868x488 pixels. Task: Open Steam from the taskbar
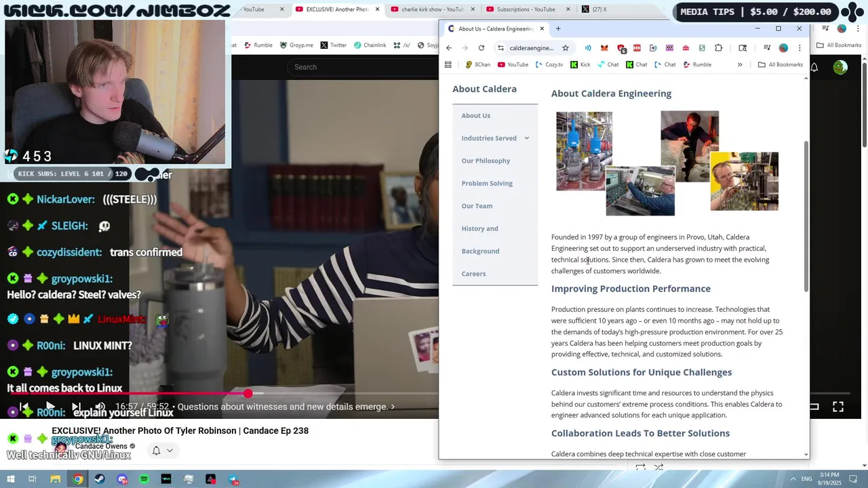(x=100, y=479)
